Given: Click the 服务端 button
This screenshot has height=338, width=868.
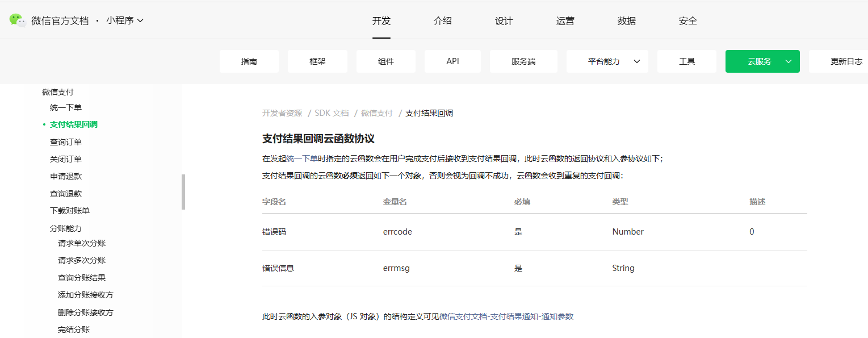Looking at the screenshot, I should click(523, 61).
